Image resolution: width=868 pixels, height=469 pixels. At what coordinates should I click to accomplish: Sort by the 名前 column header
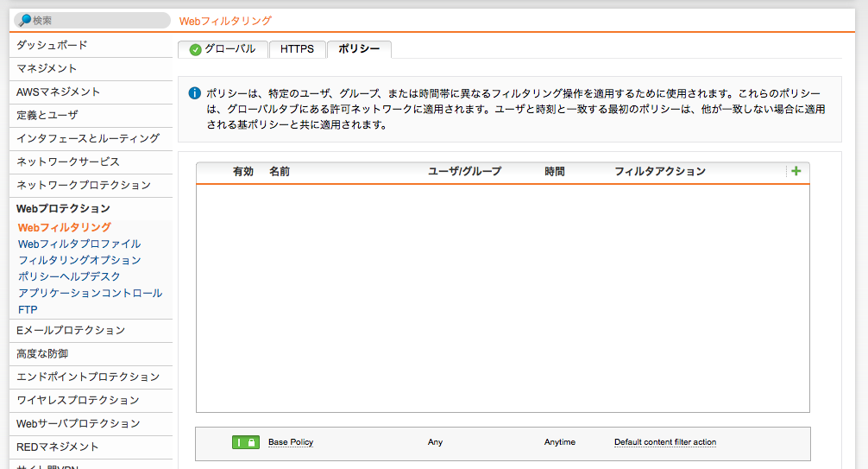[x=280, y=171]
